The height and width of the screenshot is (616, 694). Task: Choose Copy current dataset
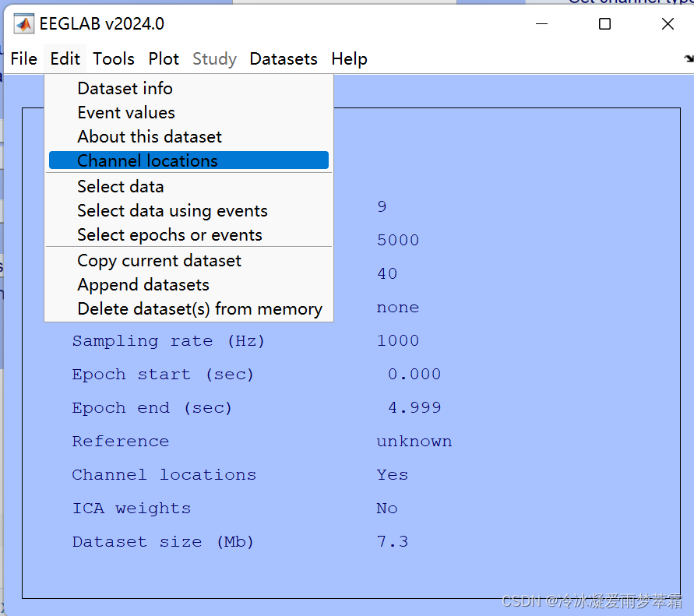159,260
